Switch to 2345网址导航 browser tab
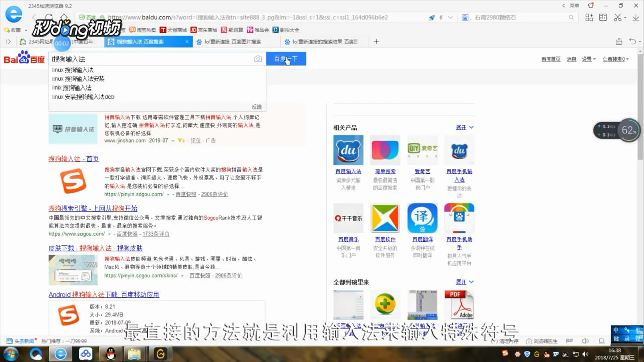 click(x=60, y=42)
